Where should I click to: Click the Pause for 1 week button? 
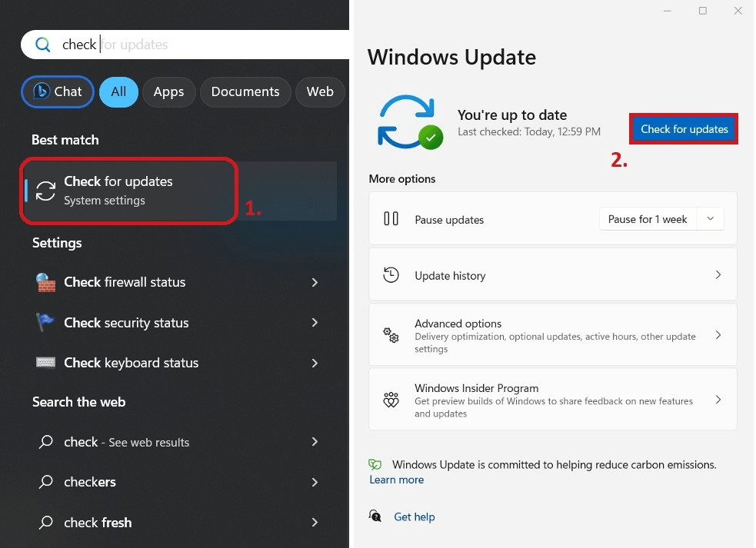click(648, 219)
